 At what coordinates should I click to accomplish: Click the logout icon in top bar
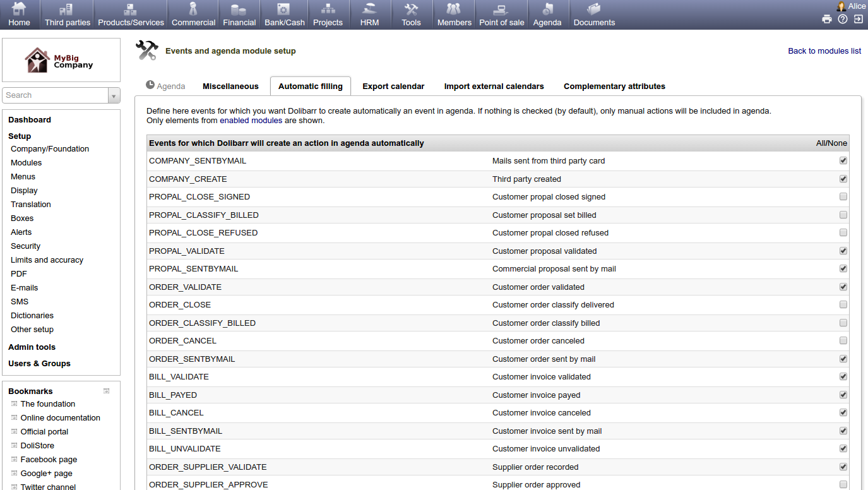coord(859,19)
